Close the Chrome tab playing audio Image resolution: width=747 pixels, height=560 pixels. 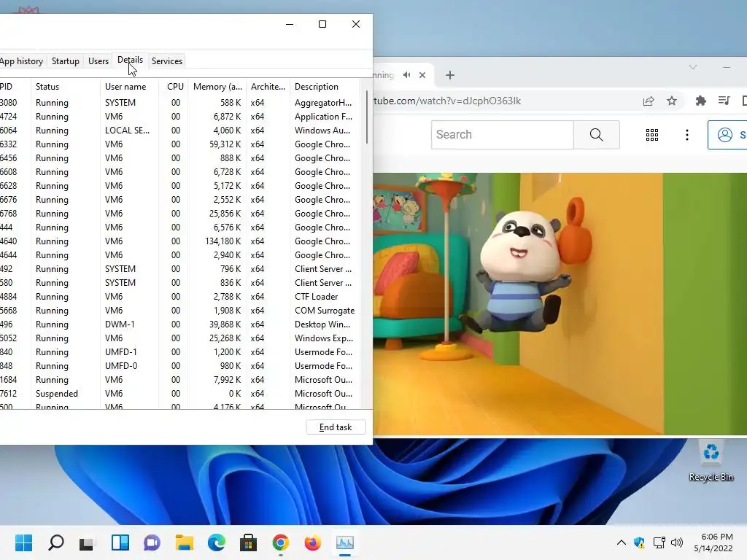[x=422, y=75]
